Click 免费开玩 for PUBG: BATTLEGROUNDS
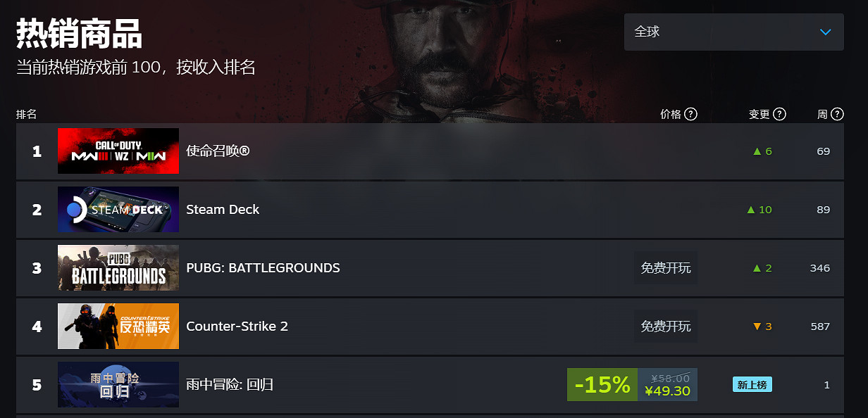 (x=665, y=267)
